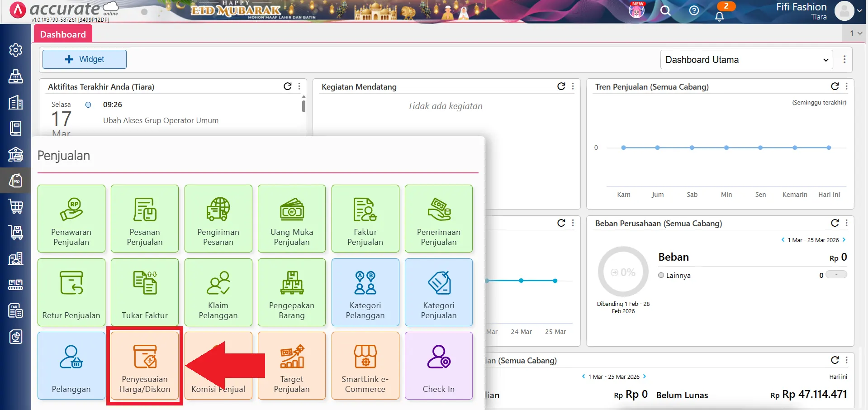Open Kategori Pelanggan tile
The width and height of the screenshot is (868, 410).
click(365, 292)
